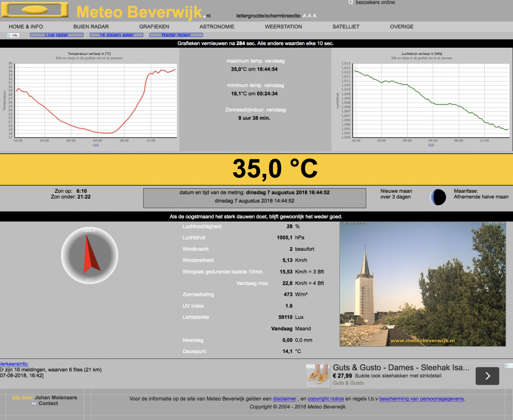Click the dark arrow button on the ad
This screenshot has height=420, width=513.
tap(487, 376)
